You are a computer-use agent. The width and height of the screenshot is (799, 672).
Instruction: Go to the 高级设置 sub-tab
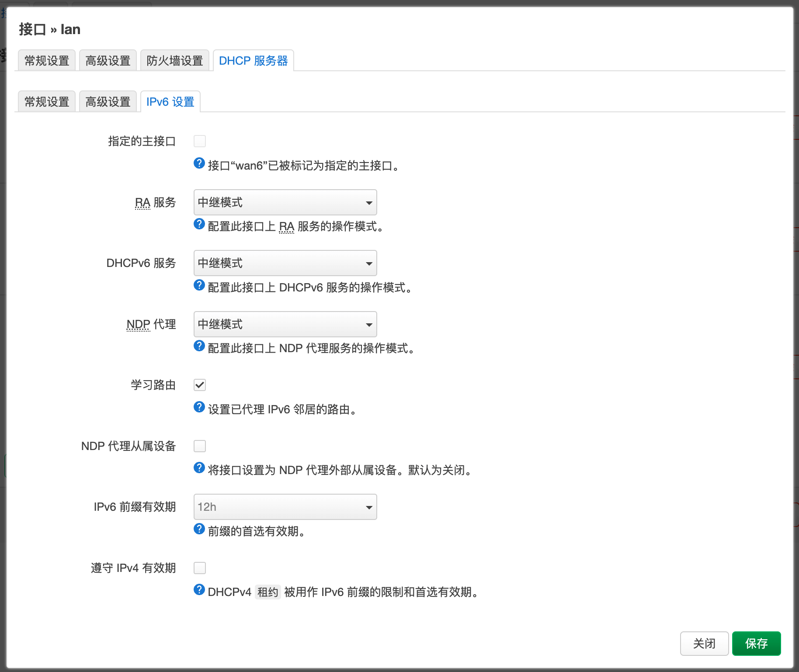tap(108, 101)
